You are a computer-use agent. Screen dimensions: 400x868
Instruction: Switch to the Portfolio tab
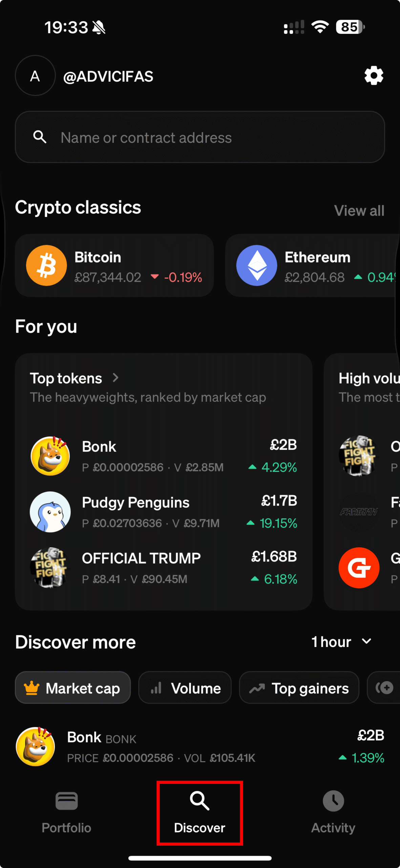click(x=66, y=812)
